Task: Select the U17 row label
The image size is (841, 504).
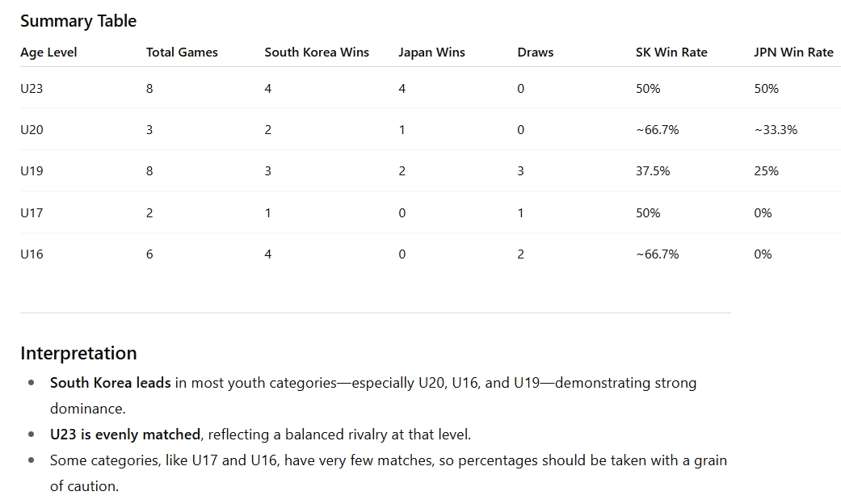Action: pos(32,213)
